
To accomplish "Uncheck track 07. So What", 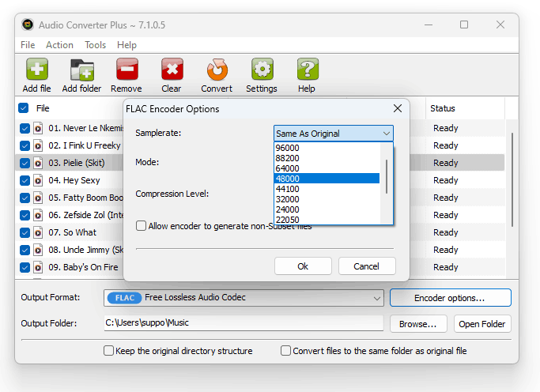I will point(25,232).
